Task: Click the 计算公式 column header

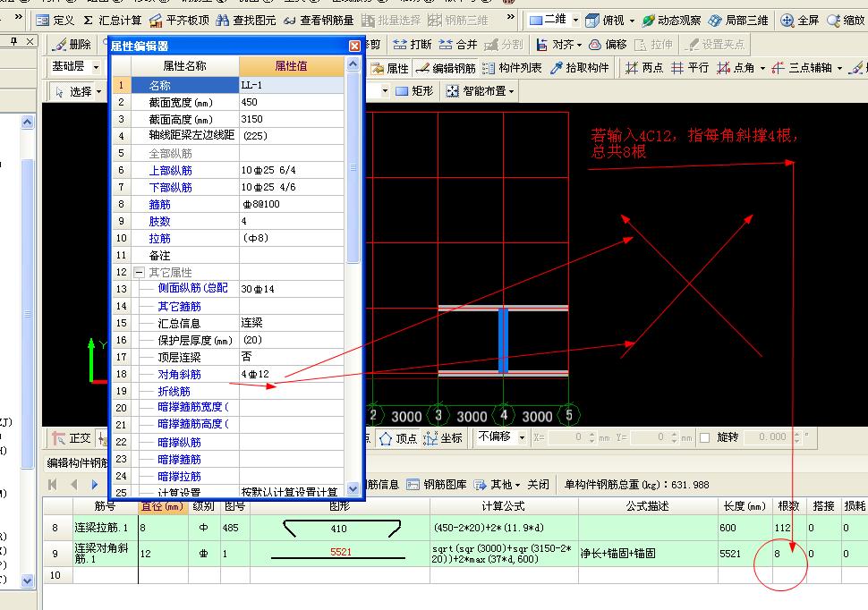Action: click(504, 506)
